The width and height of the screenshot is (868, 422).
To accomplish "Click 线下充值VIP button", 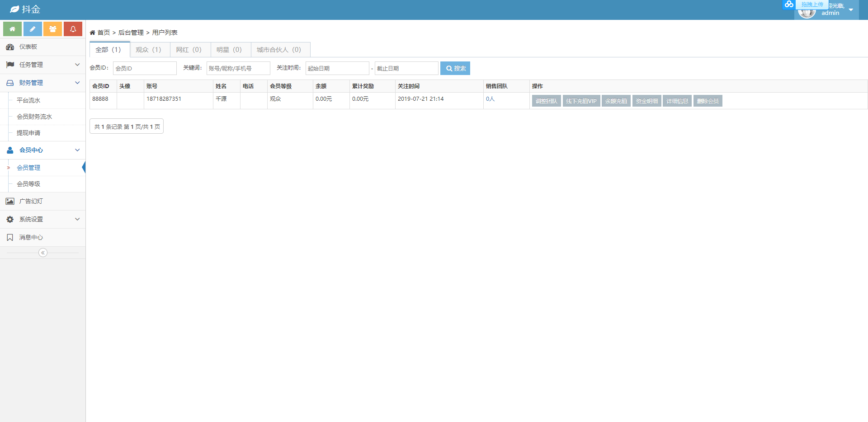I will pos(581,101).
